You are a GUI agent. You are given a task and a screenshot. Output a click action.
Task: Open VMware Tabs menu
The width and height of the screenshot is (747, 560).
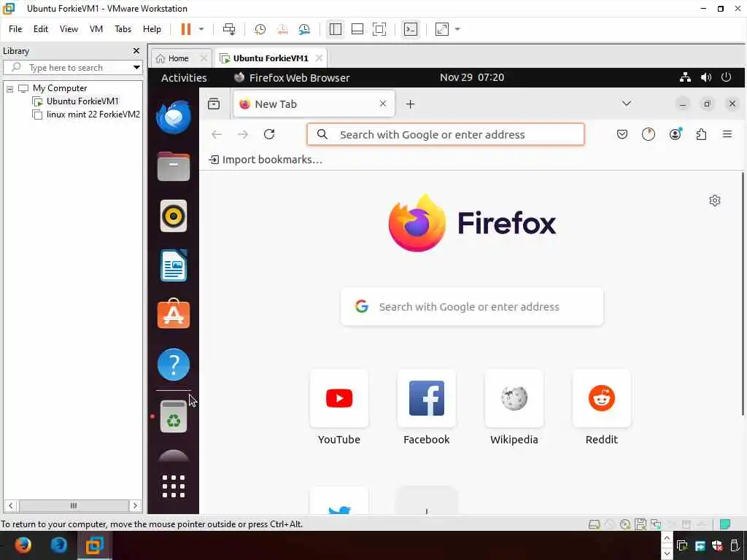[x=123, y=29]
